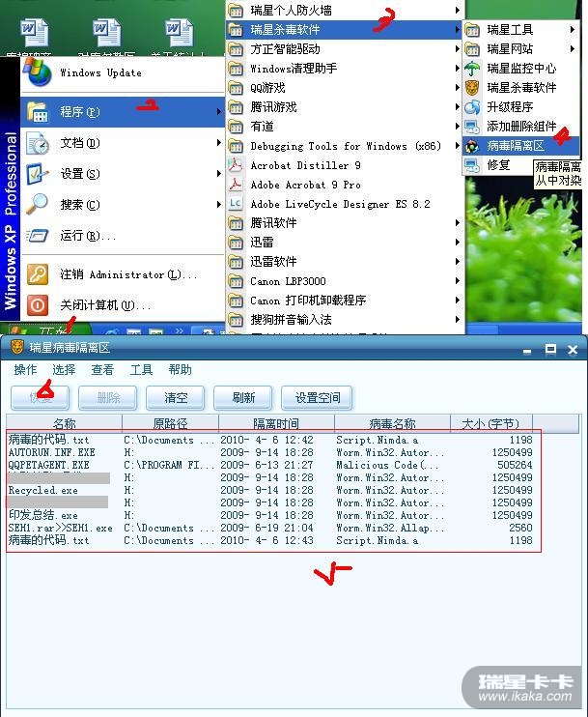Sort by the 病毒名称 column header
This screenshot has height=717, width=588.
392,423
